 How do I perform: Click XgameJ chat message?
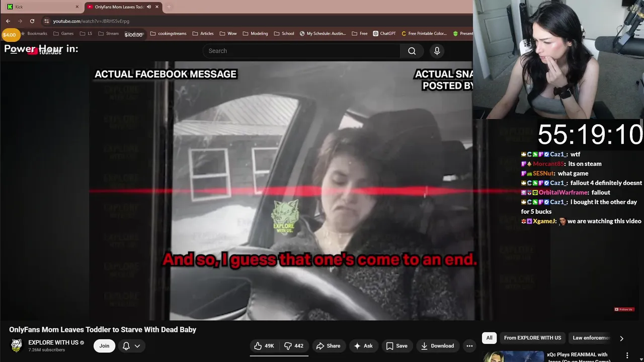tap(581, 221)
